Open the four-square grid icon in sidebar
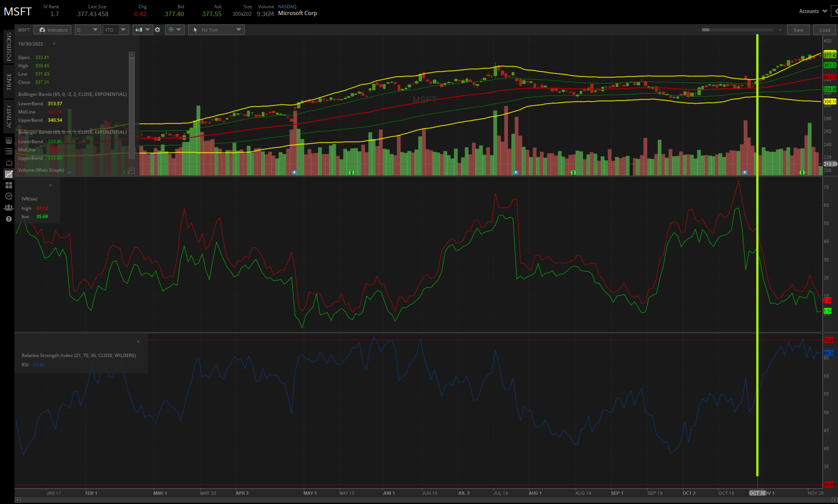Image resolution: width=838 pixels, height=504 pixels. (9, 185)
